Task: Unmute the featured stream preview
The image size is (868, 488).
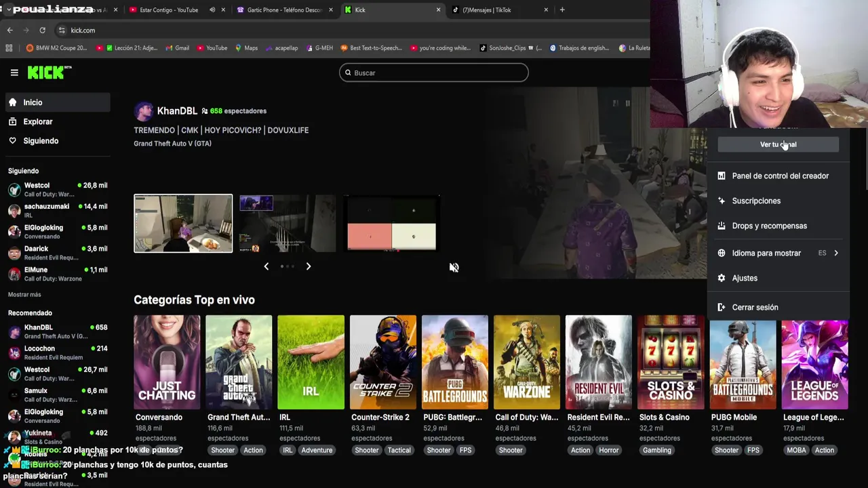Action: click(x=454, y=267)
